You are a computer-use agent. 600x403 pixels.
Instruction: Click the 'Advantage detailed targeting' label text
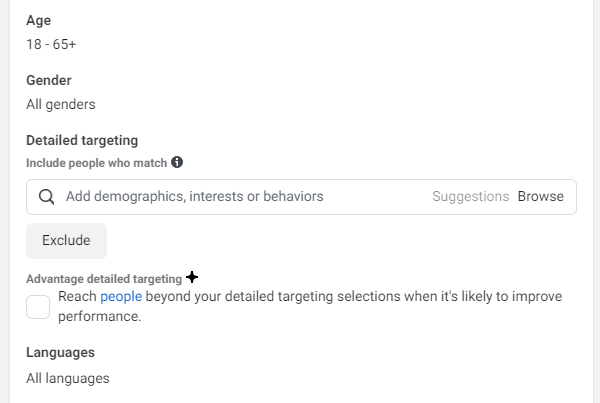tap(104, 279)
